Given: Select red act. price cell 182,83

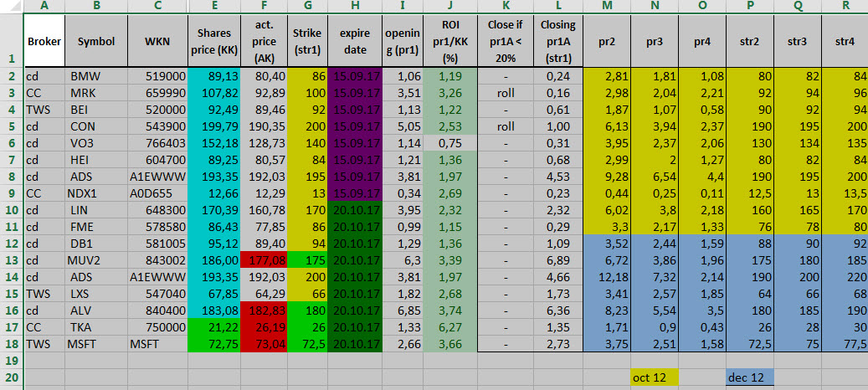Looking at the screenshot, I should pyautogui.click(x=264, y=309).
